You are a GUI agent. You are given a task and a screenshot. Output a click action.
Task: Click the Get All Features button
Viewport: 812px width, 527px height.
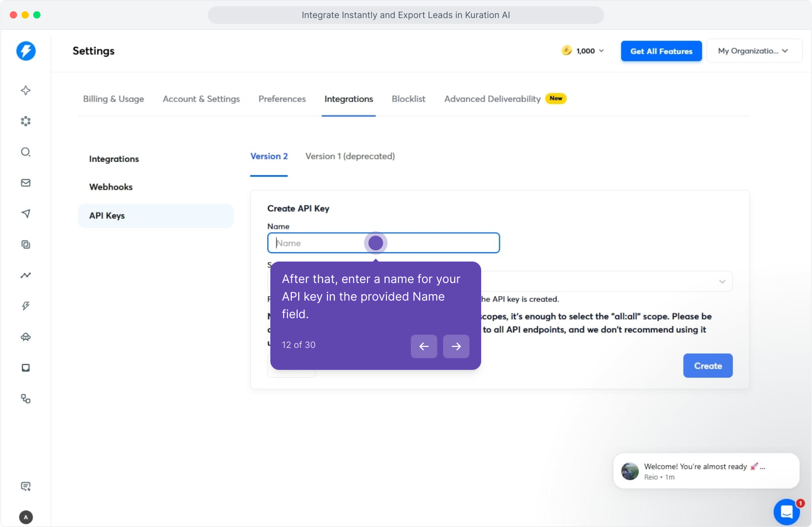[x=661, y=51]
